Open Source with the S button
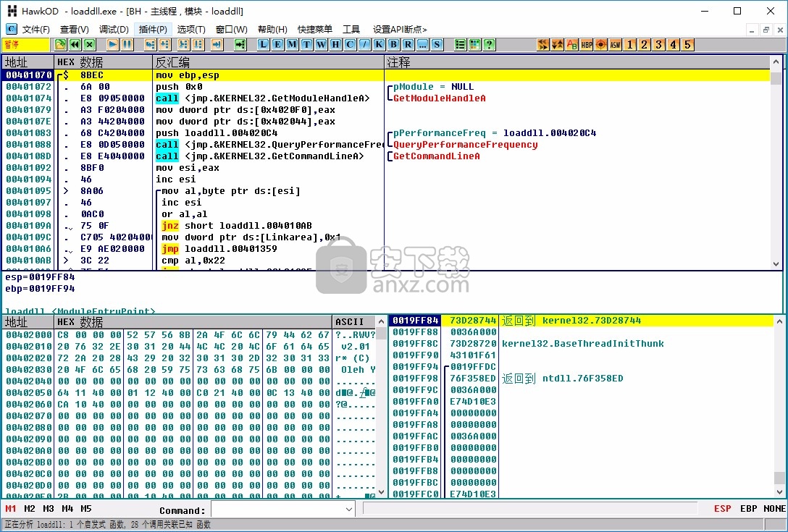The image size is (788, 532). pos(437,45)
